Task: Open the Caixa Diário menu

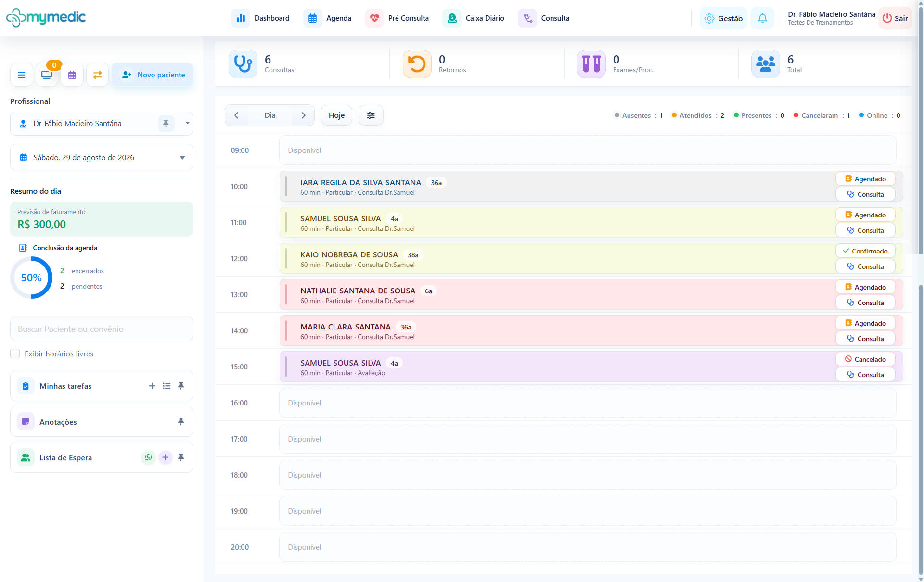Action: [x=474, y=18]
